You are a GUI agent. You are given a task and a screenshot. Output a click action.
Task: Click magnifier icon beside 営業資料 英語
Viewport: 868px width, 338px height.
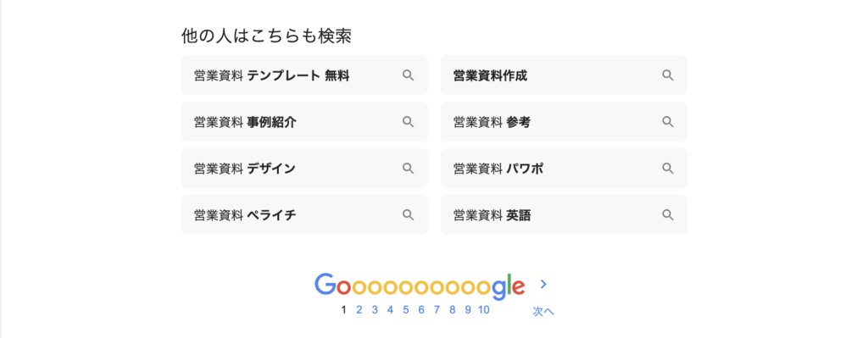[x=668, y=214]
